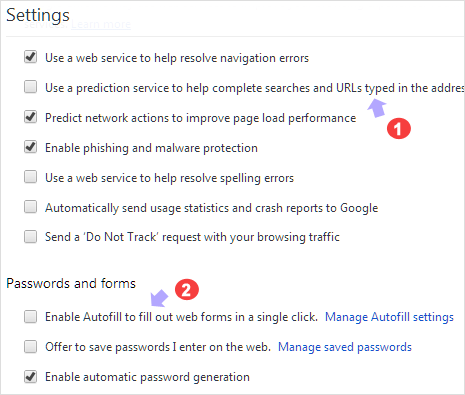Click the red number 1 annotation marker
This screenshot has width=465, height=395.
coord(399,128)
